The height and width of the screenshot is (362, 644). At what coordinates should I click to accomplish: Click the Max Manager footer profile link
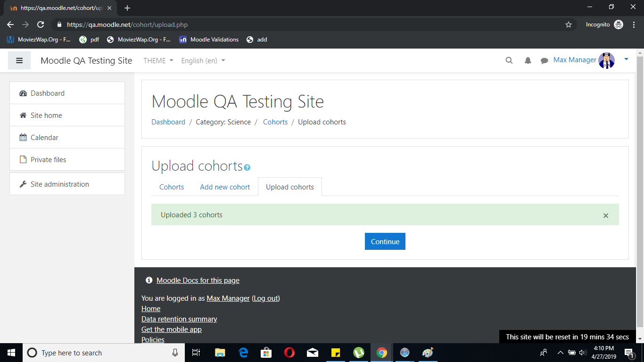point(228,298)
